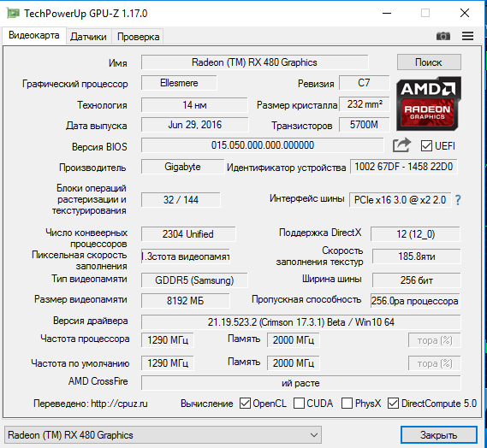Click the 232 mm² die size field

pos(365,104)
